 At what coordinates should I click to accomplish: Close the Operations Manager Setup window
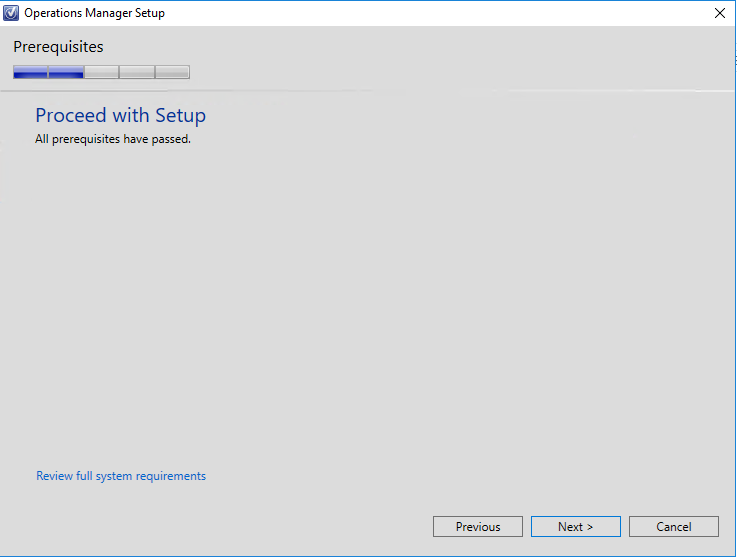(720, 13)
